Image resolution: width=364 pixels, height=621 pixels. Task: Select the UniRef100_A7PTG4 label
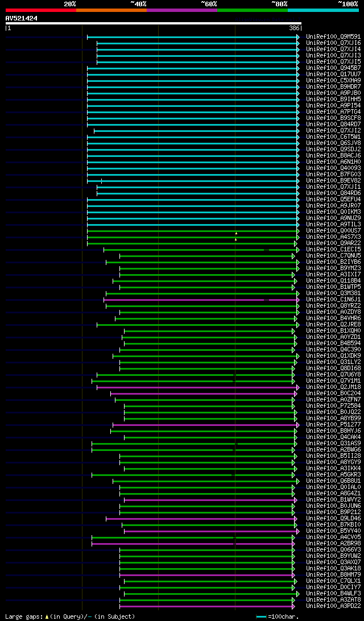pyautogui.click(x=333, y=112)
